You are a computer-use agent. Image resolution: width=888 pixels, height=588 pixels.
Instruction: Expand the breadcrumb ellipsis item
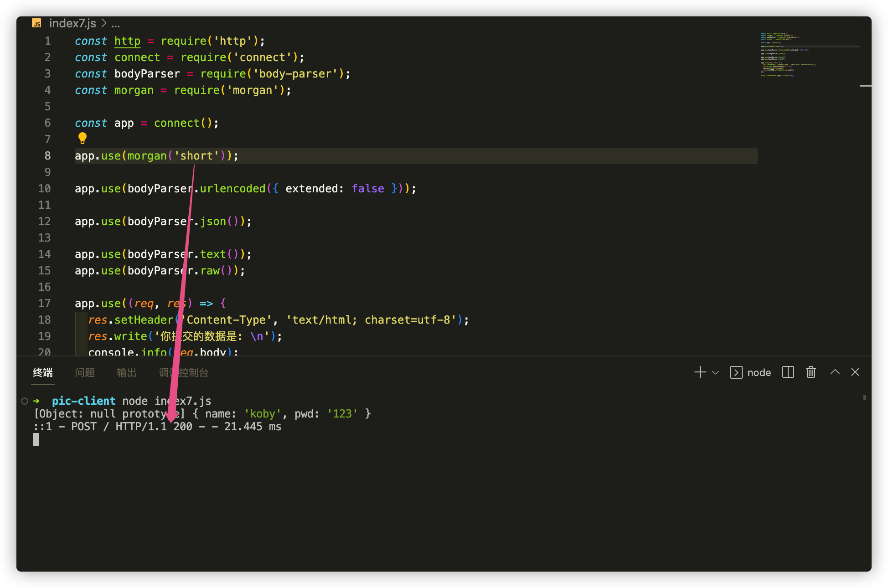click(x=116, y=24)
